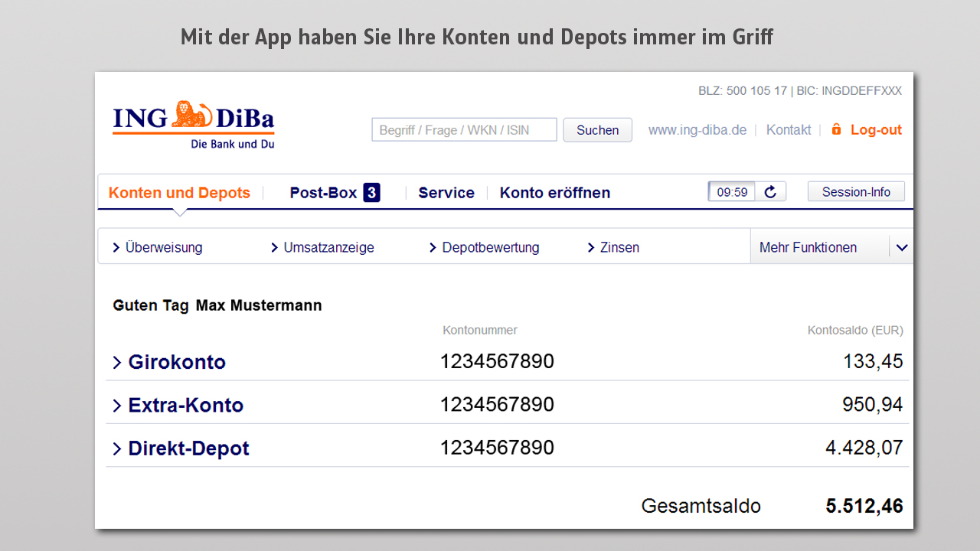Click the 09:59 session timer
The width and height of the screenshot is (980, 551).
pyautogui.click(x=732, y=192)
